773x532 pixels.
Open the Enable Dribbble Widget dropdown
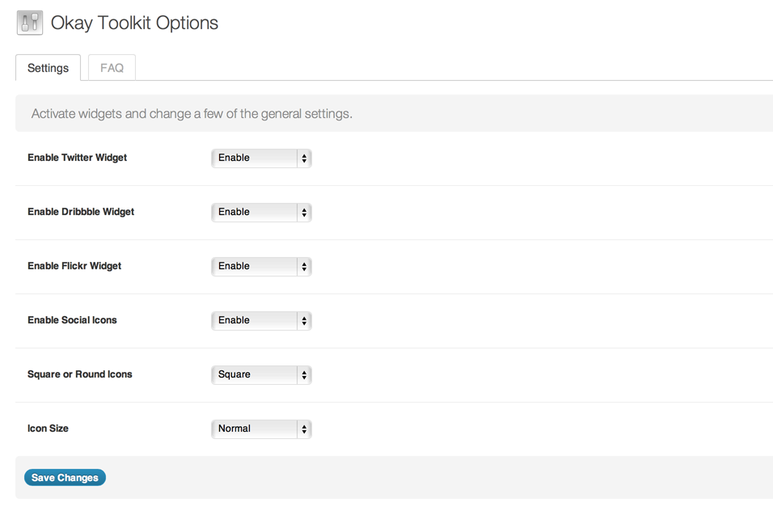point(261,213)
